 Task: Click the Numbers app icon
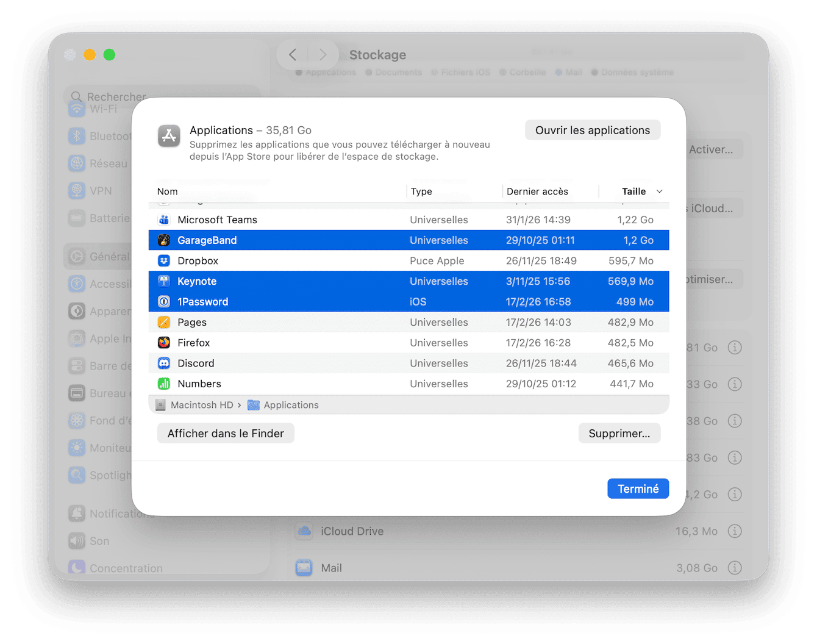164,384
